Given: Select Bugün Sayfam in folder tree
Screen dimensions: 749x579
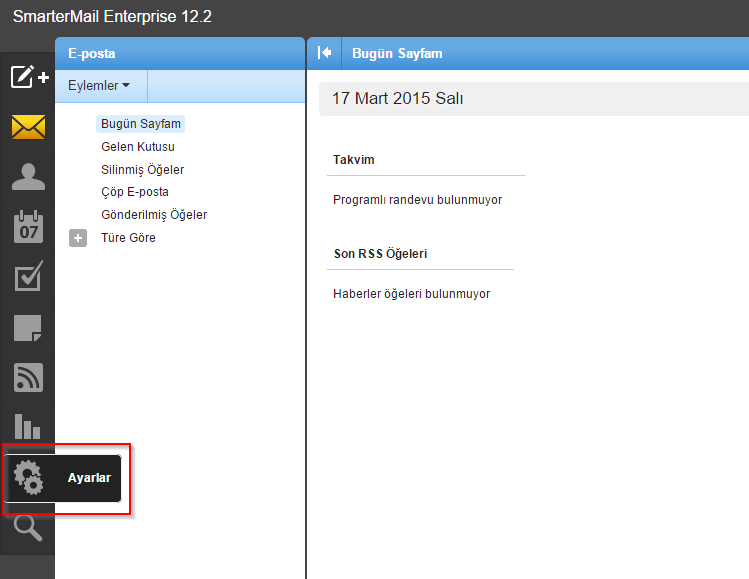Looking at the screenshot, I should (141, 124).
